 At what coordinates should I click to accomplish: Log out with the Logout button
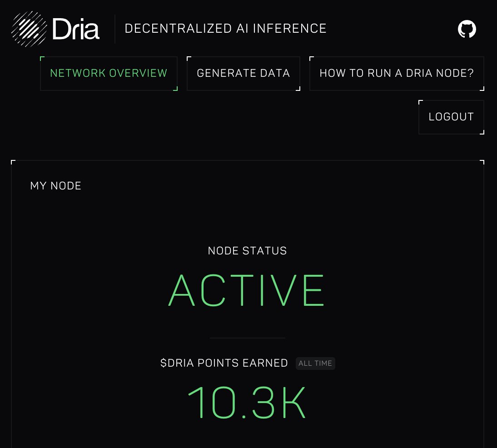coord(451,117)
